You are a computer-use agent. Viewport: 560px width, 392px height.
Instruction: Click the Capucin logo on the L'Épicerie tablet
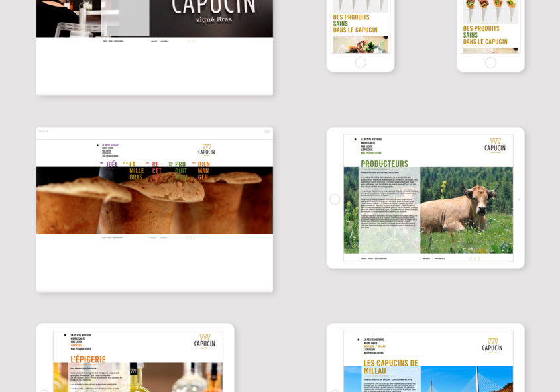coord(205,342)
